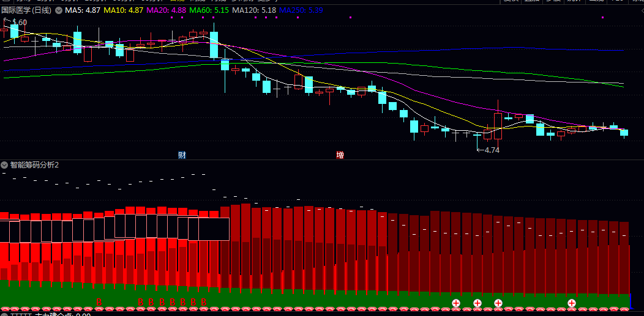Select the MA120: 5.18 gray label
Image resolution: width=644 pixels, height=316 pixels.
pyautogui.click(x=254, y=10)
